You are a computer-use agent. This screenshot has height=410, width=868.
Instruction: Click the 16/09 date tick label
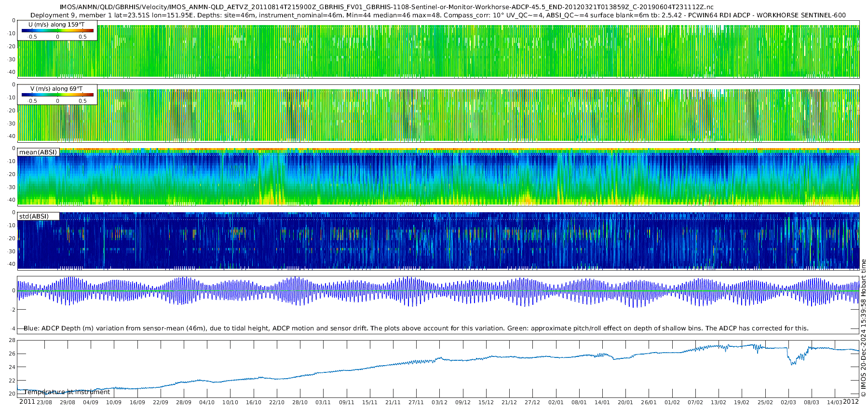click(137, 402)
